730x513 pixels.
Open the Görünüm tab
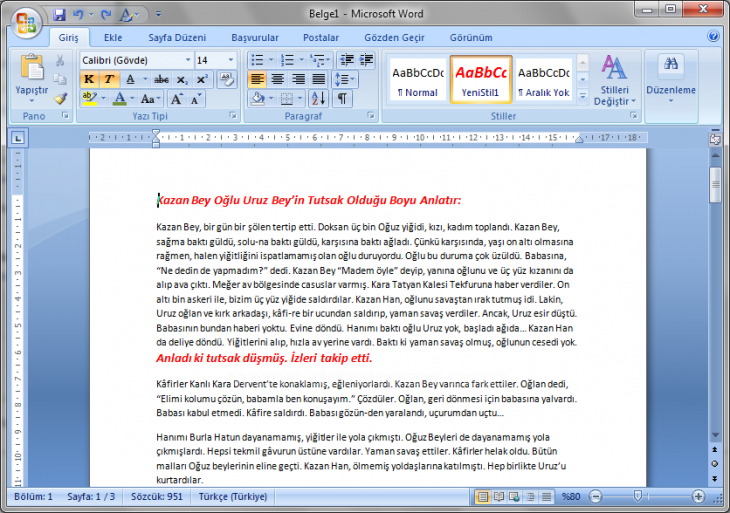[471, 38]
